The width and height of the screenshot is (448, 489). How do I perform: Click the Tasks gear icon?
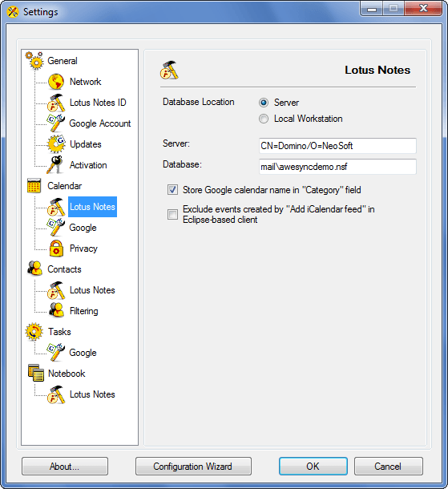(x=34, y=332)
